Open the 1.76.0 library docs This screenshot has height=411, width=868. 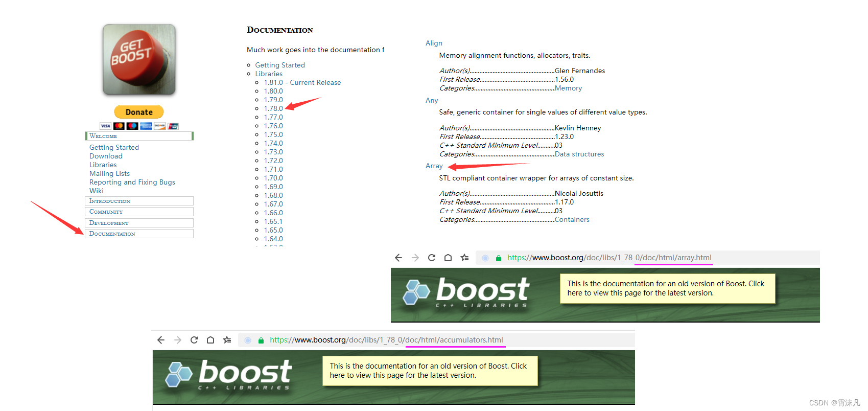(273, 126)
